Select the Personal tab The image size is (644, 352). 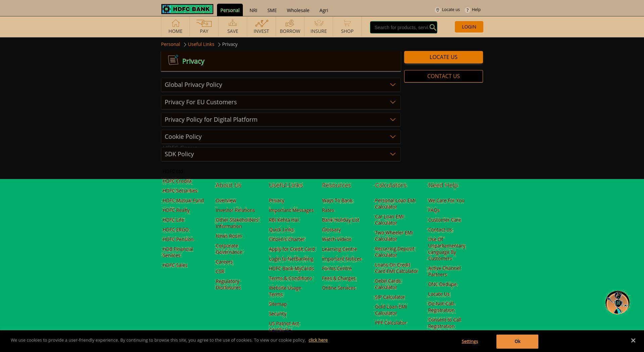point(230,10)
